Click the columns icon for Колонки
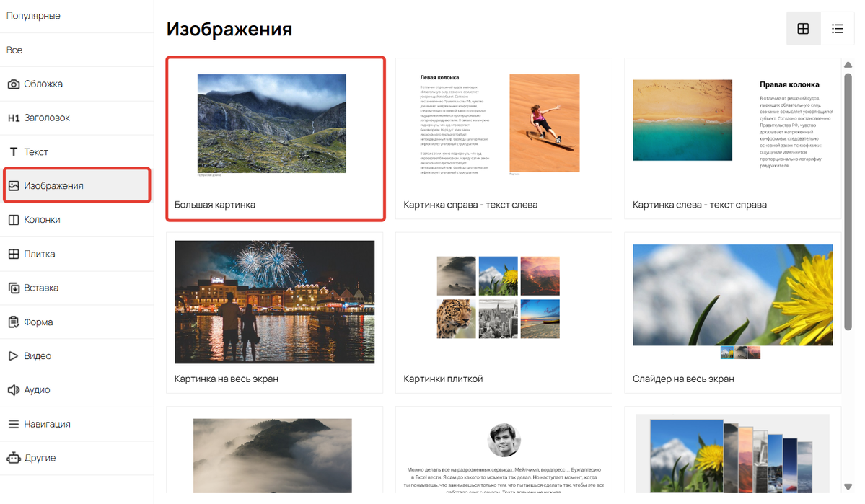Viewport: 865px width, 504px height. [14, 219]
